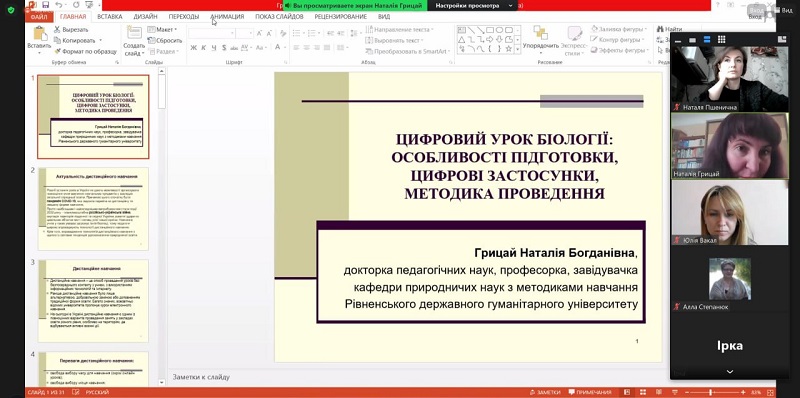This screenshot has height=398, width=800.
Task: Click Копировать copy button
Action: click(x=74, y=40)
